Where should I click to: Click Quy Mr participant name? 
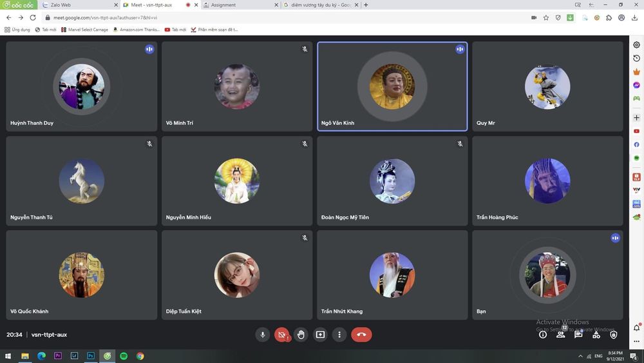click(486, 123)
